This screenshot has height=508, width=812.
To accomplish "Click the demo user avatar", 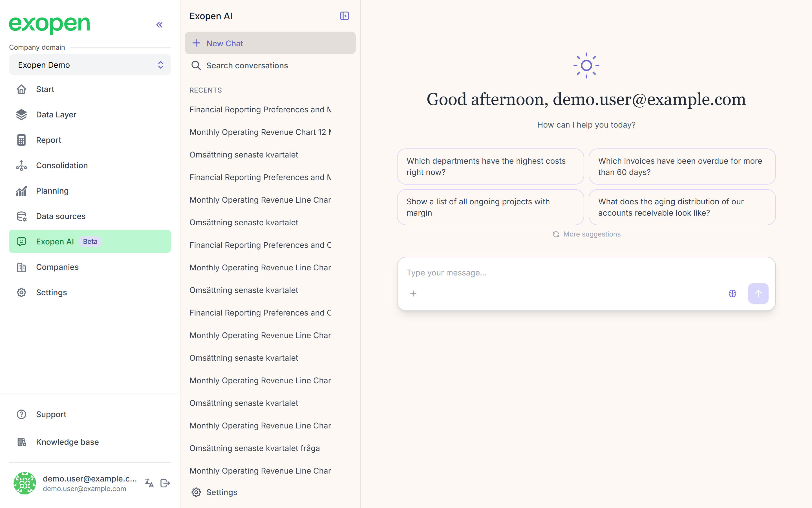I will 25,483.
